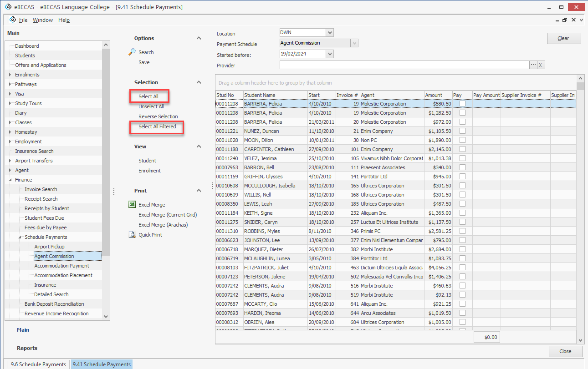This screenshot has height=369, width=588.
Task: Click Select All Filtered link
Action: [157, 126]
